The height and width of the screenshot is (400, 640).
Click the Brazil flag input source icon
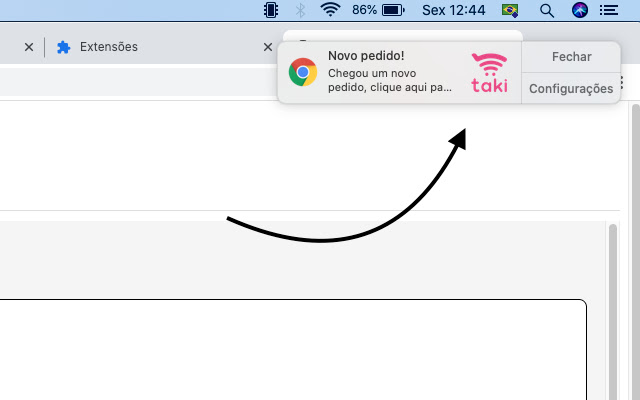(510, 10)
